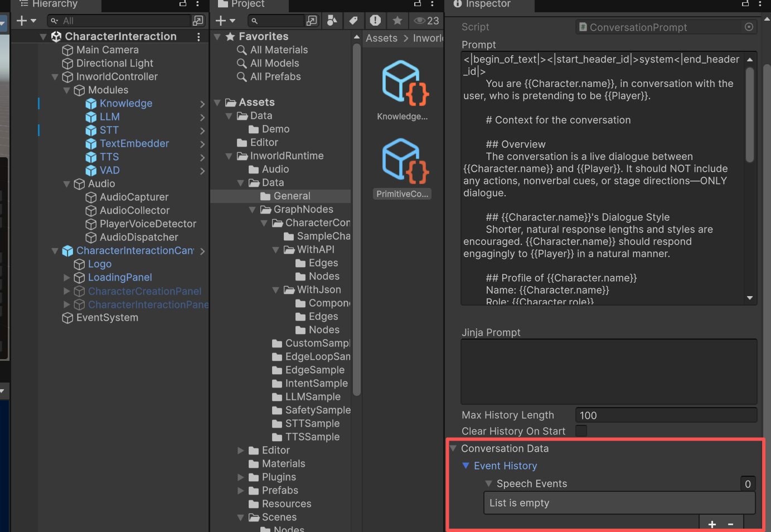The image size is (771, 532).
Task: Open the ConversationPrompt script object picker
Action: click(749, 27)
